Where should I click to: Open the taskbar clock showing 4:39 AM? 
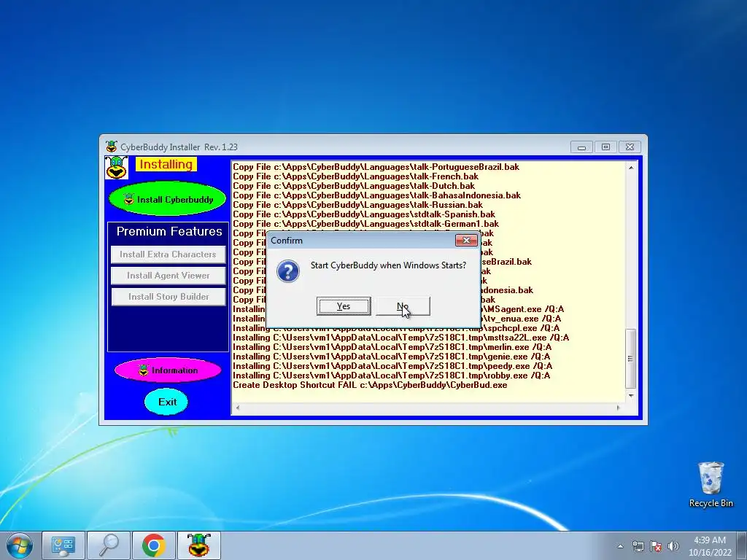[x=709, y=546]
